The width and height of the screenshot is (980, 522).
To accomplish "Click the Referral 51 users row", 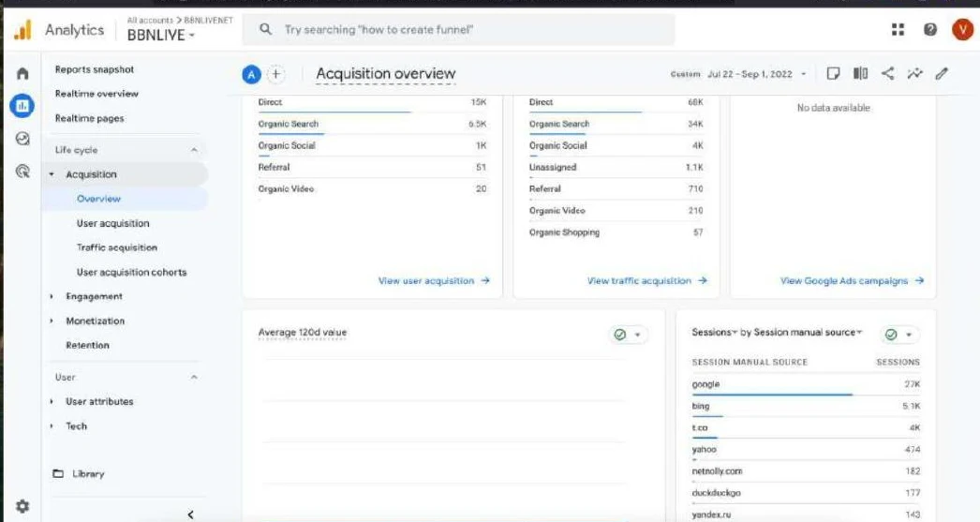I will tap(372, 168).
